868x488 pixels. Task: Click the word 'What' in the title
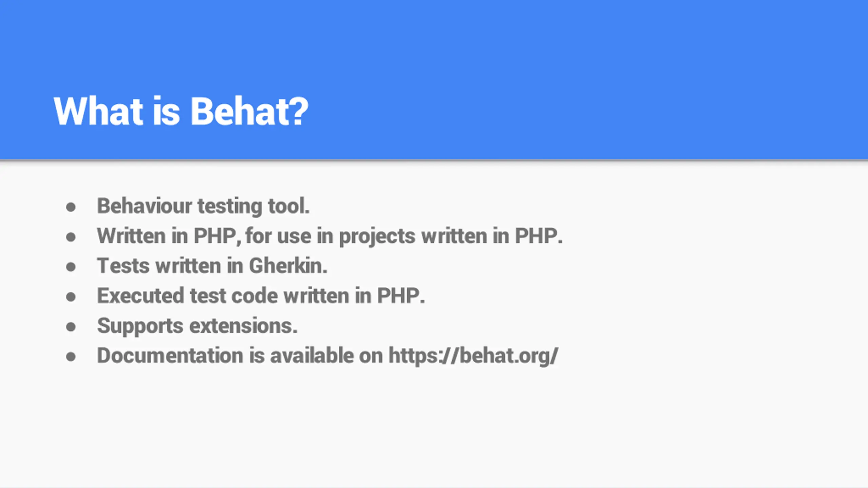pos(98,111)
